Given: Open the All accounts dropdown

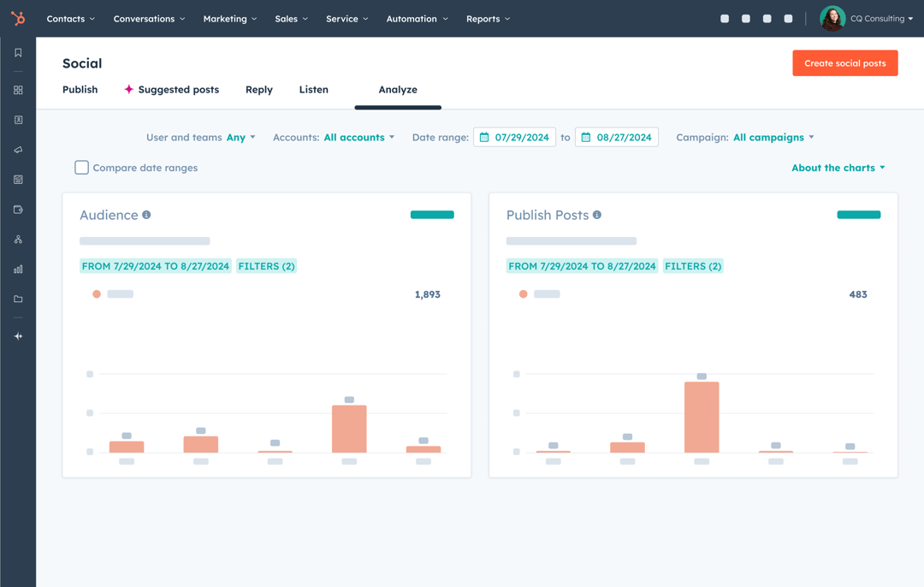Looking at the screenshot, I should [358, 137].
